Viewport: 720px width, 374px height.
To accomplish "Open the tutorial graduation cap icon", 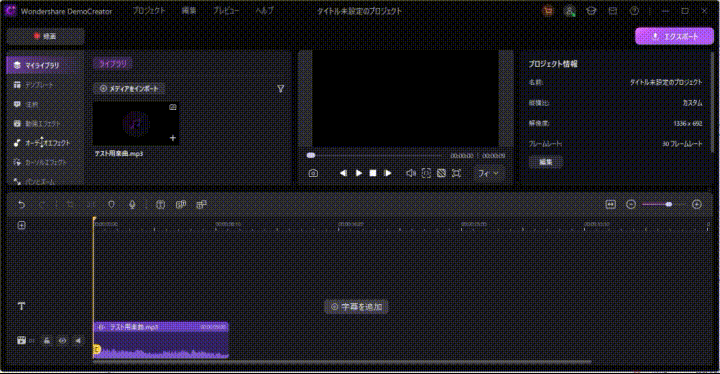I will tap(591, 11).
